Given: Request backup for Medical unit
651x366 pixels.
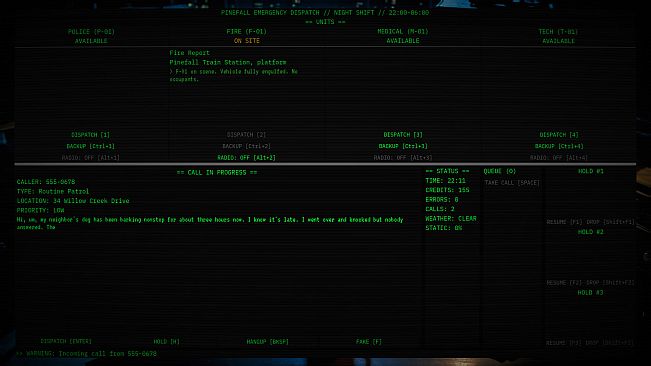Looking at the screenshot, I should 403,146.
